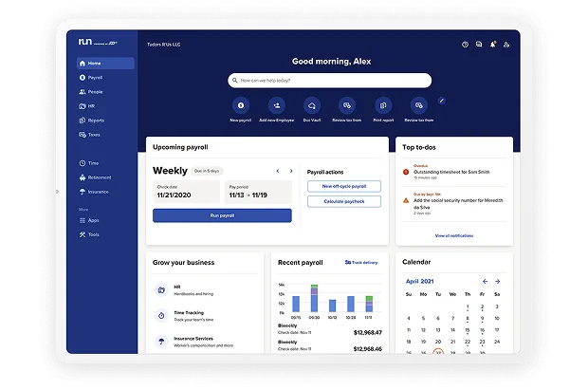This screenshot has height=390, width=588.
Task: Click the Add new Employee shortcut icon
Action: coord(277,105)
